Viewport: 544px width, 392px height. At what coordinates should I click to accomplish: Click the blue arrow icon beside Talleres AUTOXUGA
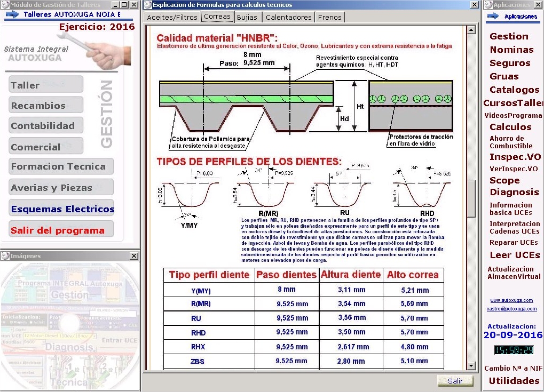[12, 14]
